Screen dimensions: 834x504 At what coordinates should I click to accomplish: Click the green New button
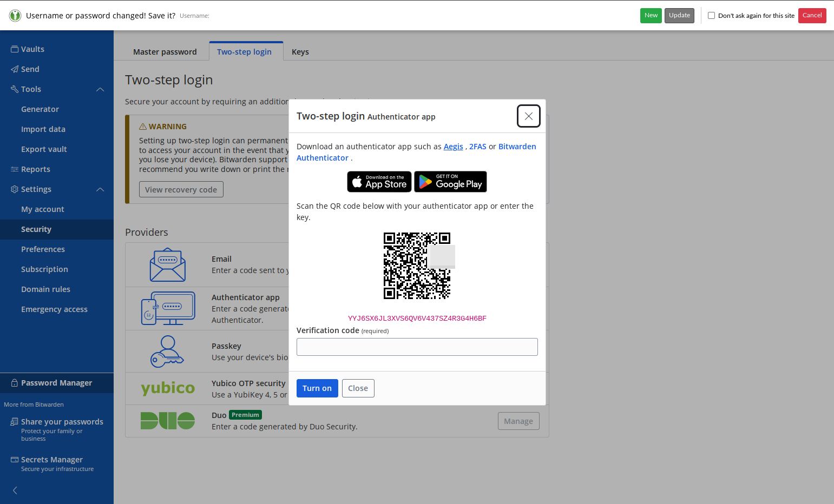651,16
